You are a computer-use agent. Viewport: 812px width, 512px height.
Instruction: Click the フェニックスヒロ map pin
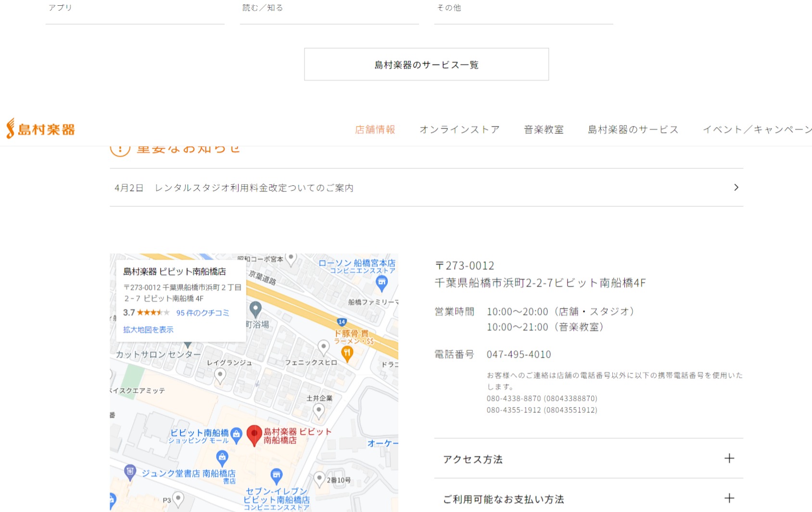tap(323, 347)
